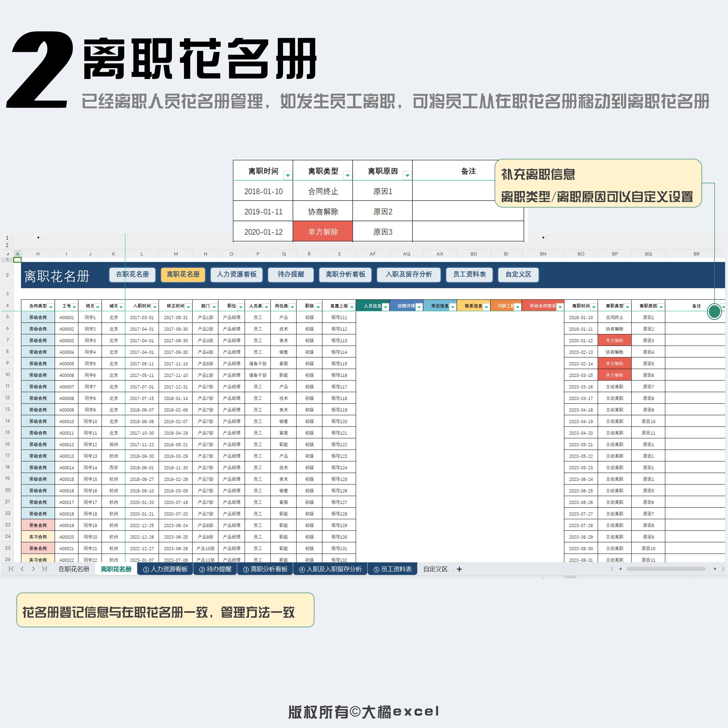Click the horizontal scrollbar thumb
Screen dimensions: 728x728
[666, 569]
